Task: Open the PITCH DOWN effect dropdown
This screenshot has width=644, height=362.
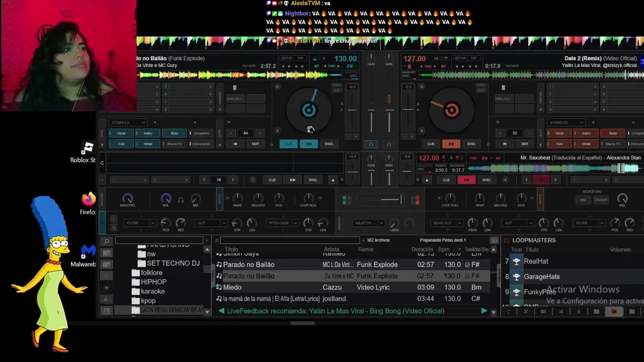Action: (x=282, y=223)
